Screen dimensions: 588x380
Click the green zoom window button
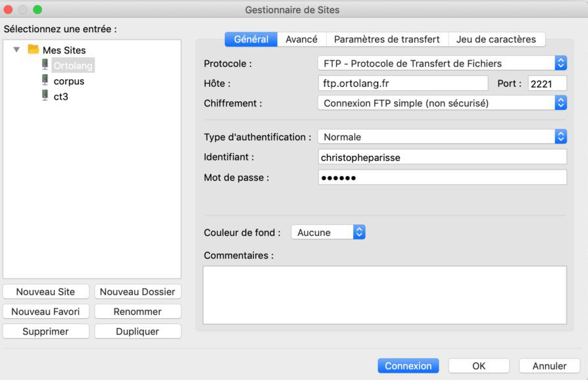coord(37,9)
